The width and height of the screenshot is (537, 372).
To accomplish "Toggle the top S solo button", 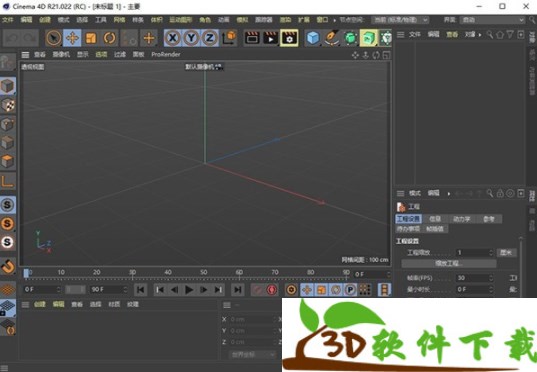I will [8, 205].
